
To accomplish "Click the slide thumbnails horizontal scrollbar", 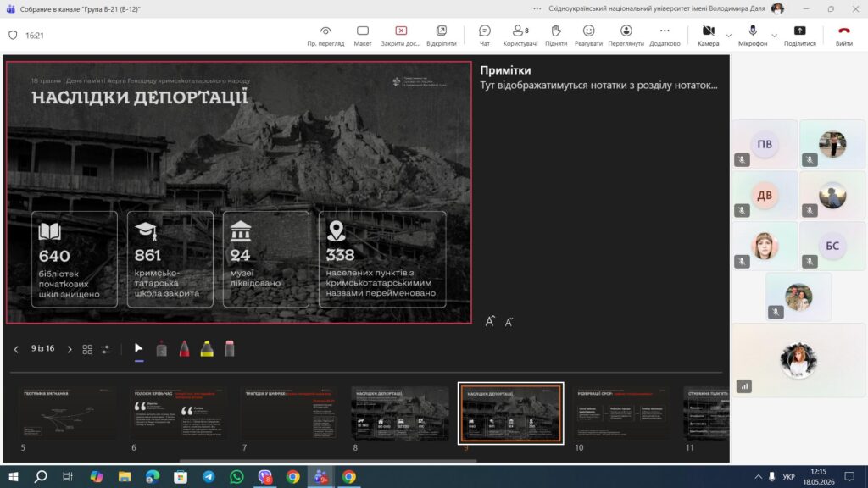I will 328,460.
